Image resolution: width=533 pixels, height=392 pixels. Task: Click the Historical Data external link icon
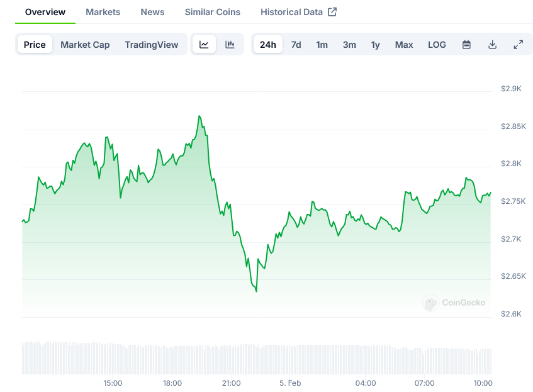tap(332, 12)
